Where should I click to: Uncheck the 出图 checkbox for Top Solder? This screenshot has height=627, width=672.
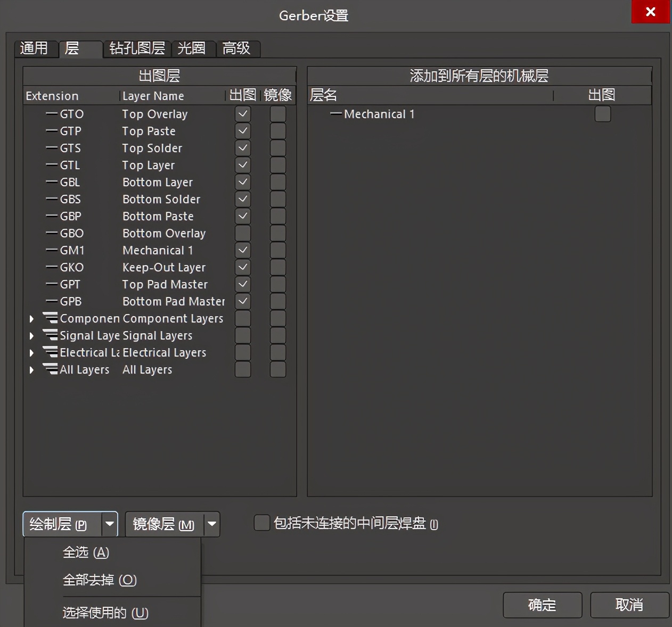click(242, 148)
